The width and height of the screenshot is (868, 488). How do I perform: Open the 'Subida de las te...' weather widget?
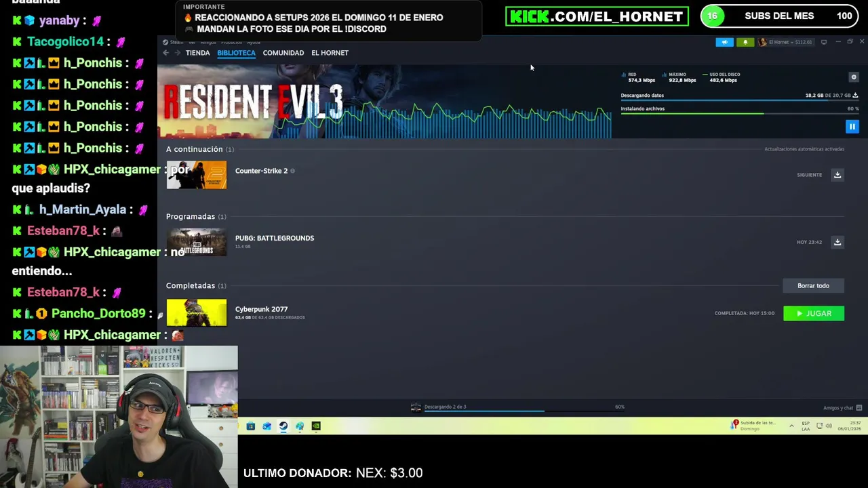click(753, 426)
